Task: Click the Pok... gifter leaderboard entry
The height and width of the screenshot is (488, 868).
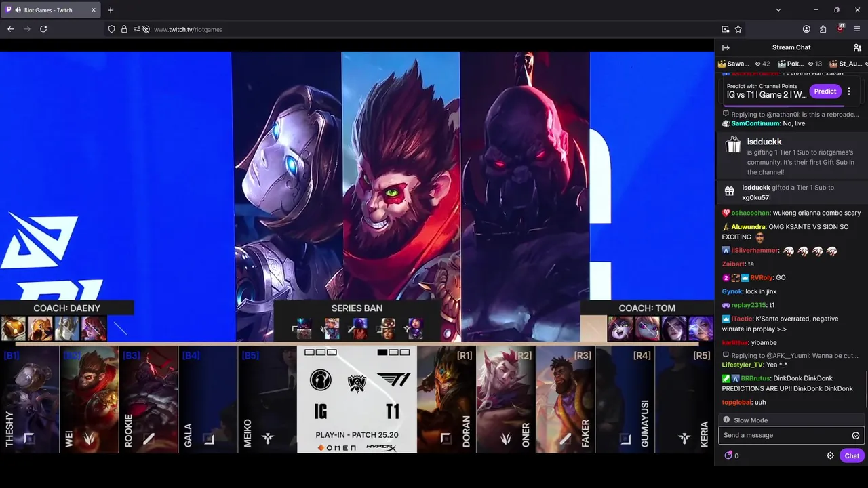Action: (800, 64)
